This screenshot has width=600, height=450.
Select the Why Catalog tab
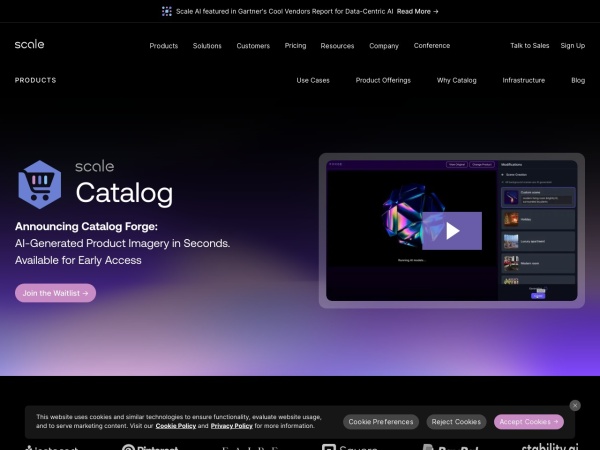[456, 80]
